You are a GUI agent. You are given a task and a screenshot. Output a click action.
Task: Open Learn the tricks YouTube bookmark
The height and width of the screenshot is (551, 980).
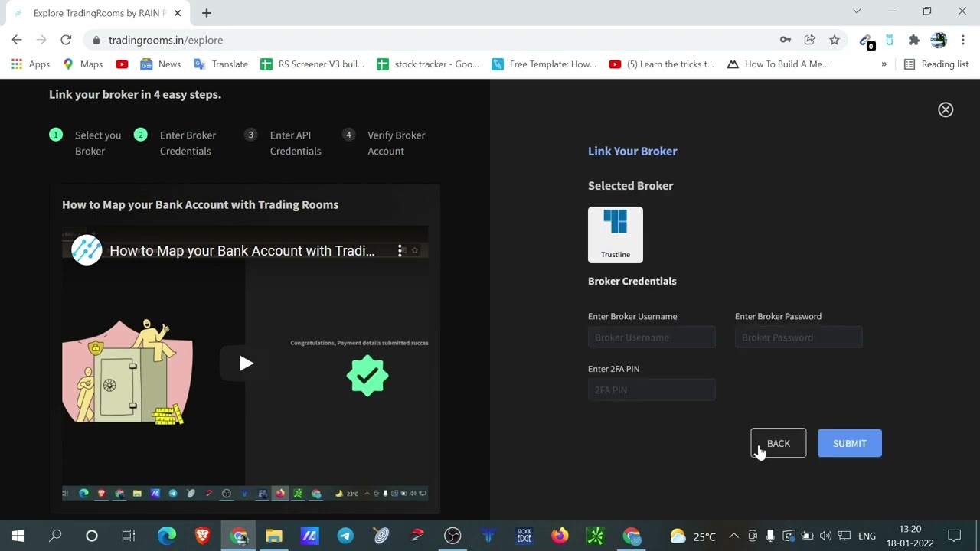661,64
